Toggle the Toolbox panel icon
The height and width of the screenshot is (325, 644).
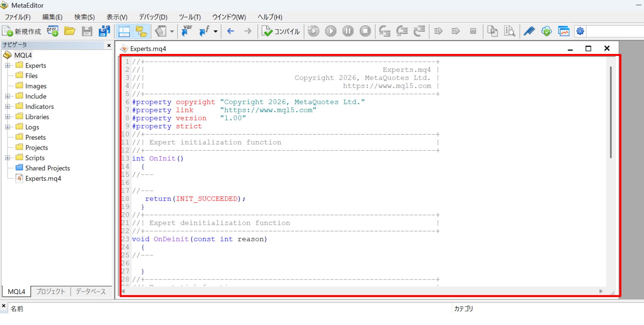click(141, 31)
